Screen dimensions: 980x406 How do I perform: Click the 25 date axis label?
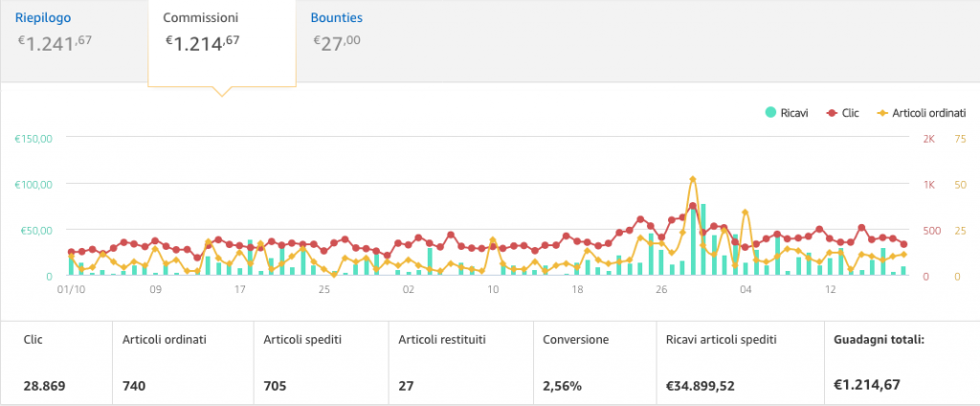pos(323,290)
